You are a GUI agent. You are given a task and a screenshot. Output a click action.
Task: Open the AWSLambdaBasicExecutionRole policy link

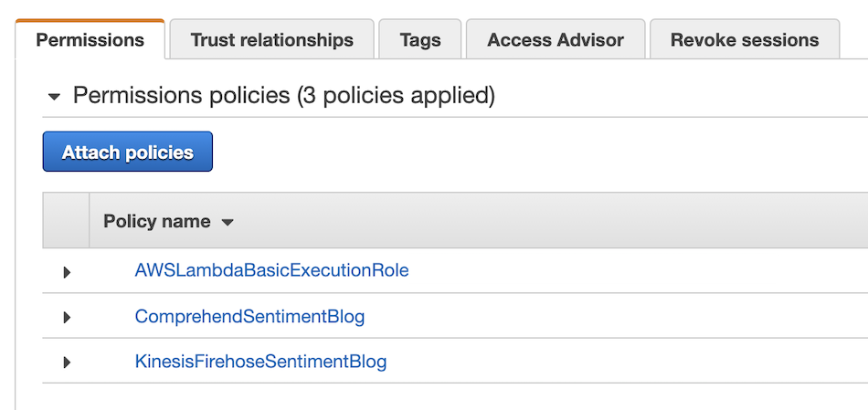click(x=271, y=269)
